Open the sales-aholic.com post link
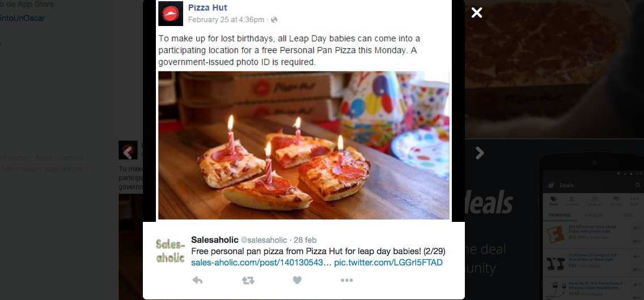The image size is (644, 300). pyautogui.click(x=261, y=263)
